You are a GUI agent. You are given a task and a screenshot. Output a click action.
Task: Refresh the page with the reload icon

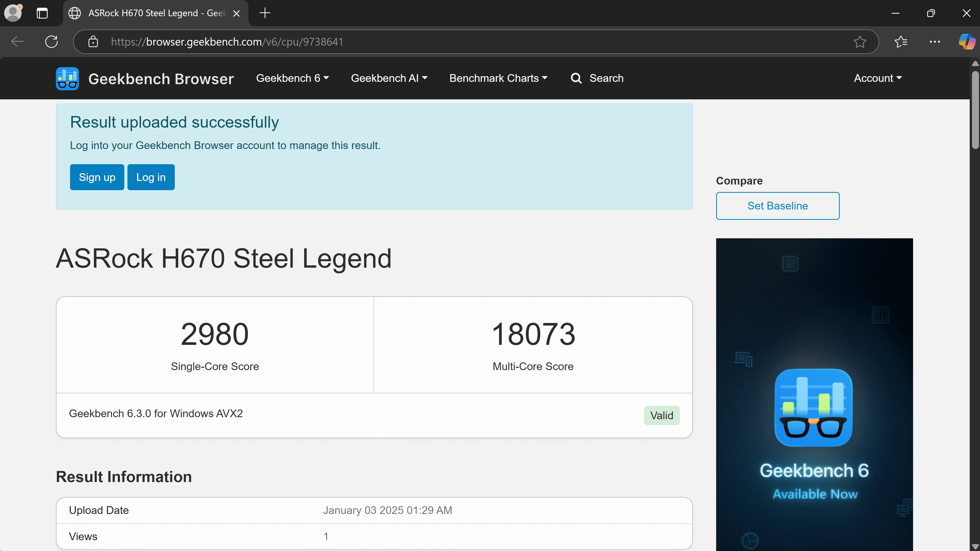[51, 42]
